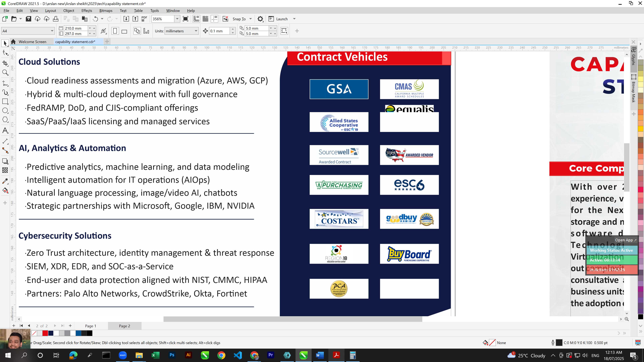Screen dimensions: 644x362
Task: Select the Connector tool
Action: (5, 150)
